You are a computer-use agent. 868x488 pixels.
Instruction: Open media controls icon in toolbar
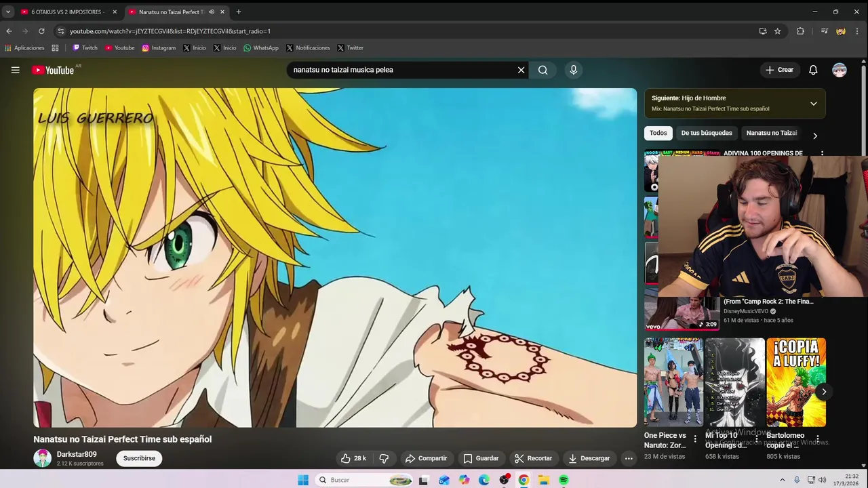click(x=825, y=31)
